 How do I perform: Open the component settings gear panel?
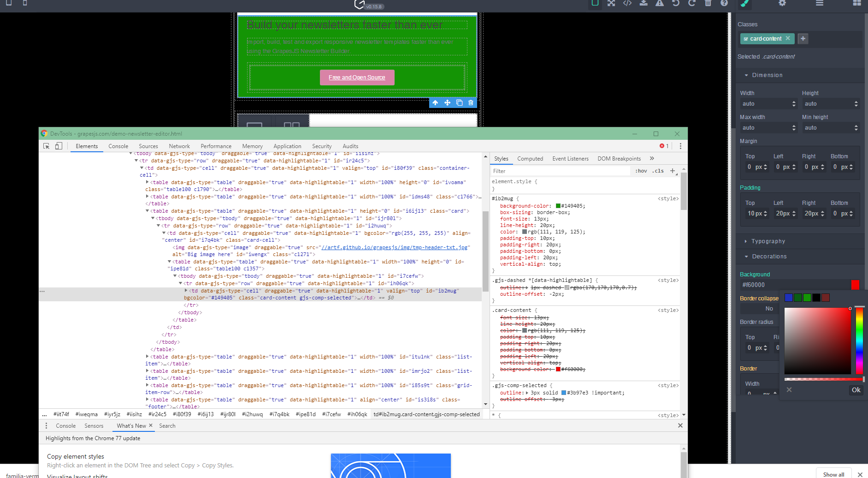point(782,3)
